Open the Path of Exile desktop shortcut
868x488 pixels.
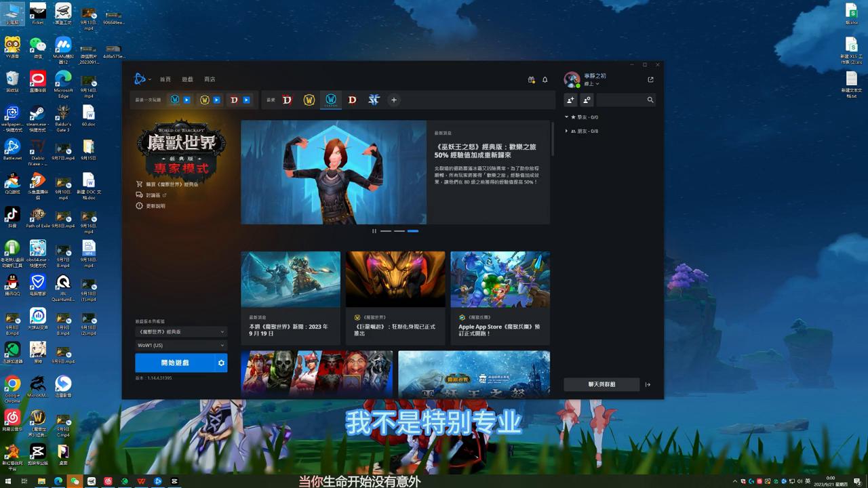pyautogui.click(x=38, y=218)
